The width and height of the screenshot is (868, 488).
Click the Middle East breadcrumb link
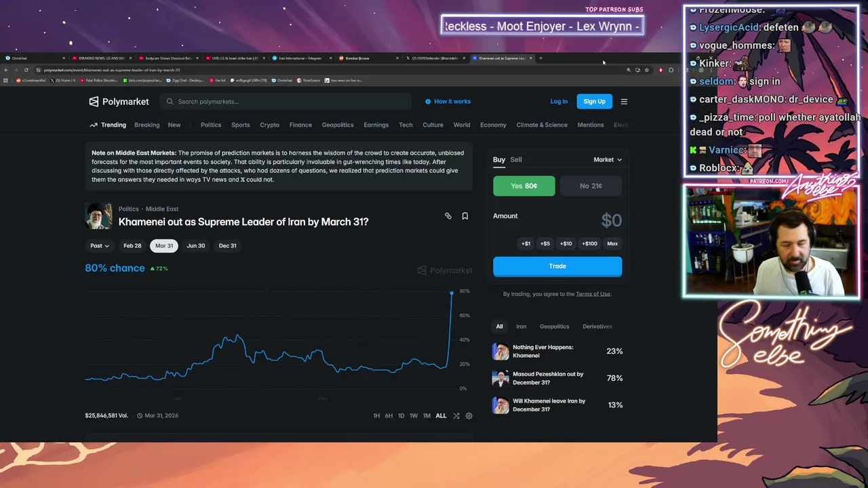click(x=162, y=209)
